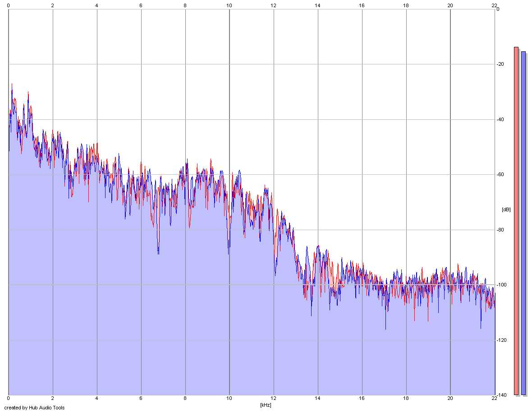
Task: Click the blue channel level bar
Action: click(x=523, y=223)
